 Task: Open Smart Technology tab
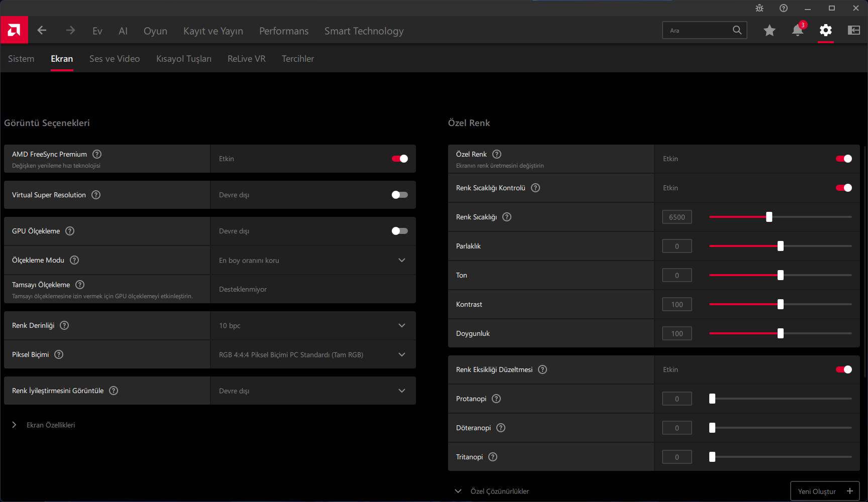pyautogui.click(x=364, y=31)
